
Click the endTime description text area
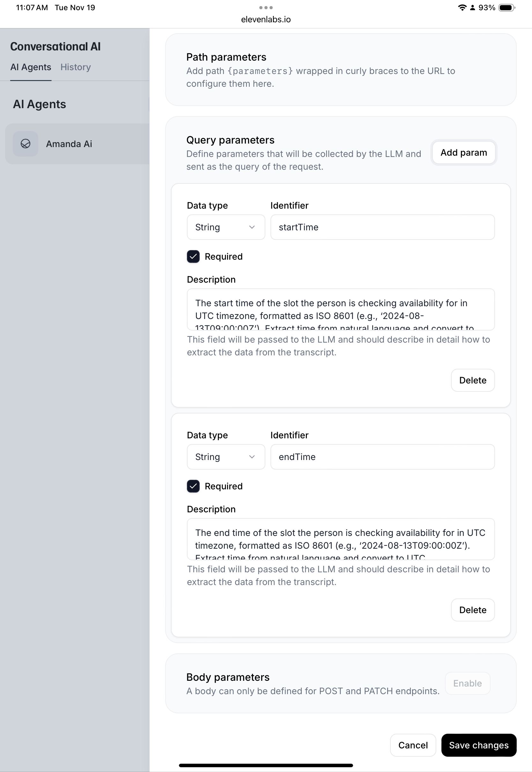[x=340, y=539]
